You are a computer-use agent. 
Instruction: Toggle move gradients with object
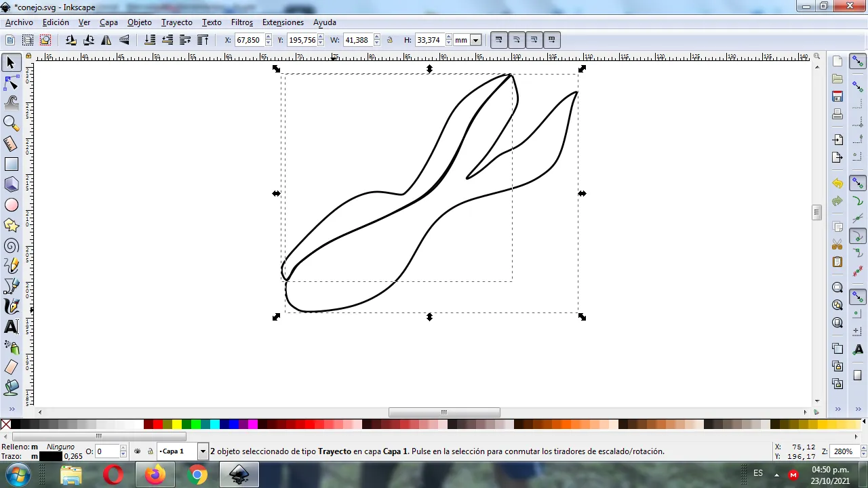click(534, 40)
